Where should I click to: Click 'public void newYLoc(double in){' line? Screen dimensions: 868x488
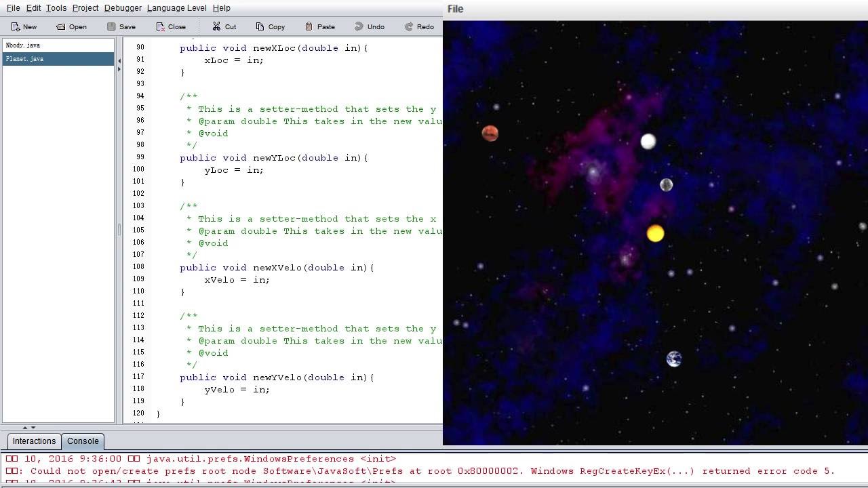pyautogui.click(x=274, y=158)
